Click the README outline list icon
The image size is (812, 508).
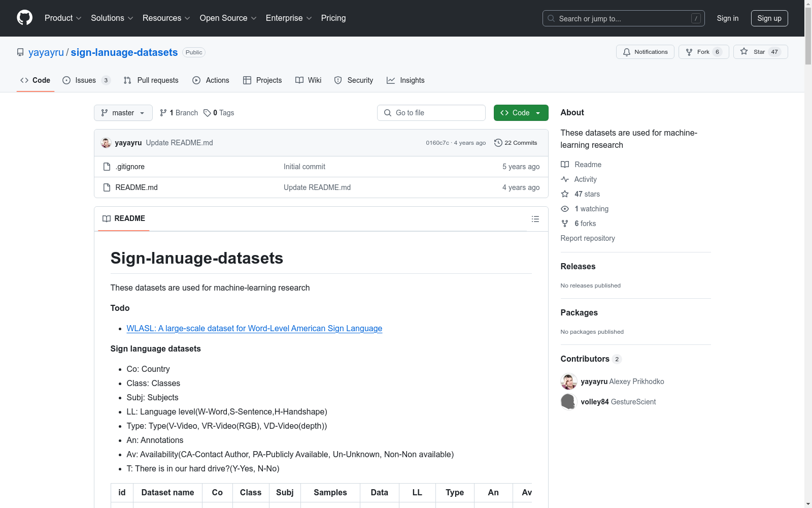(535, 219)
